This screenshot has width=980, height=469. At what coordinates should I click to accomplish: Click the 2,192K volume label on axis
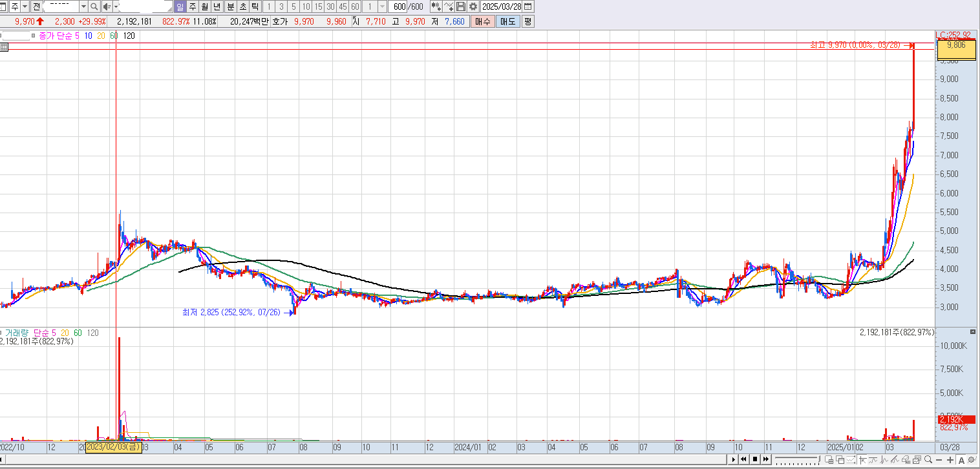(x=956, y=419)
